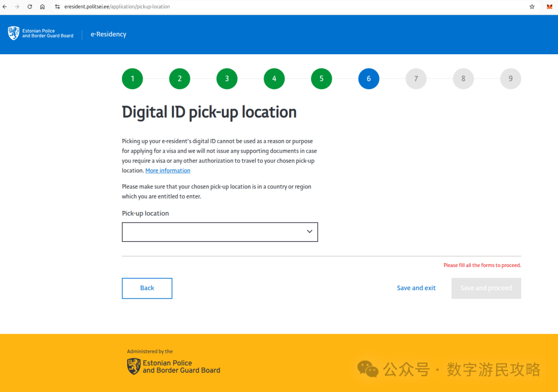Viewport: 558px width, 392px height.
Task: Go to the browser home icon
Action: [x=42, y=7]
